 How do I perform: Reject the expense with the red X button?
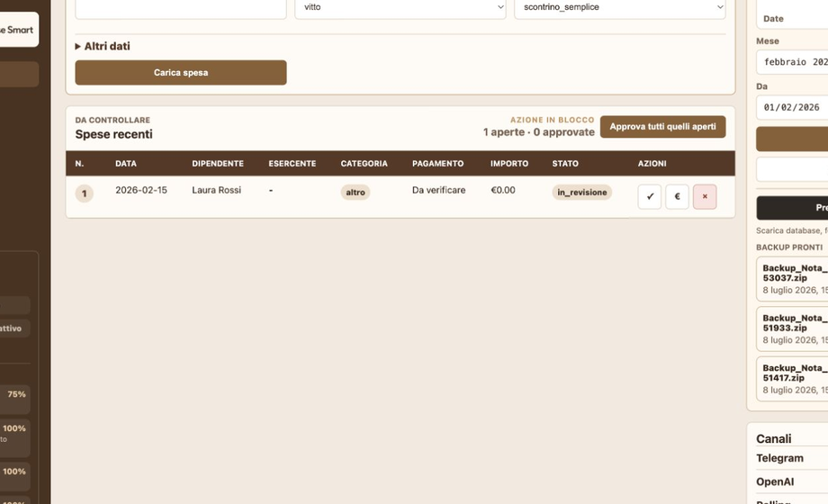tap(705, 196)
